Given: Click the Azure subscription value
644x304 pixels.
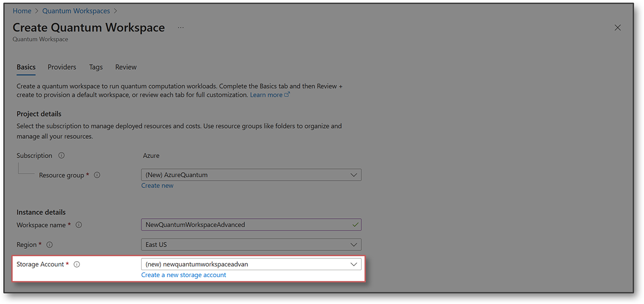Looking at the screenshot, I should click(151, 155).
